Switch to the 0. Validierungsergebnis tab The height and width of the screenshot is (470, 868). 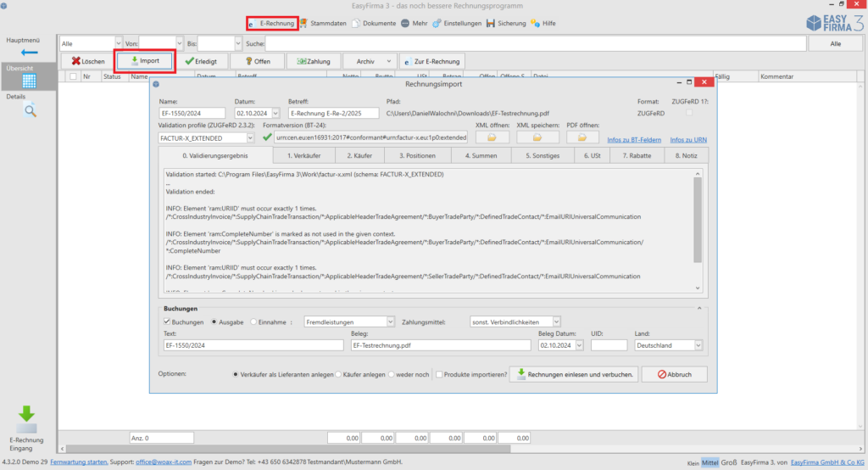tap(215, 156)
